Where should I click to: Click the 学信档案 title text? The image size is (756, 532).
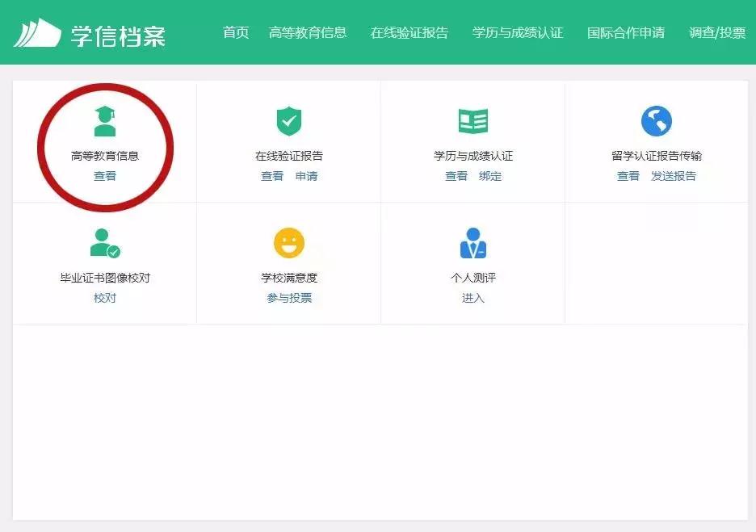tap(118, 36)
